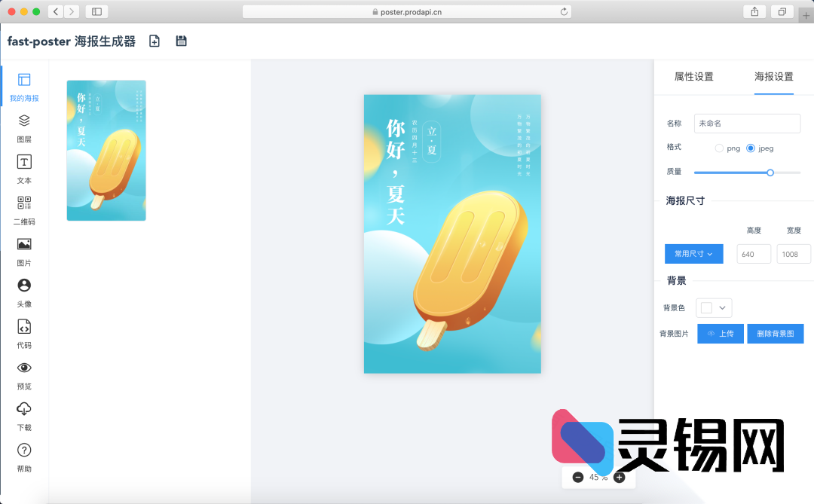Switch to the 海报设置 tab
Image resolution: width=814 pixels, height=504 pixels.
tap(773, 77)
